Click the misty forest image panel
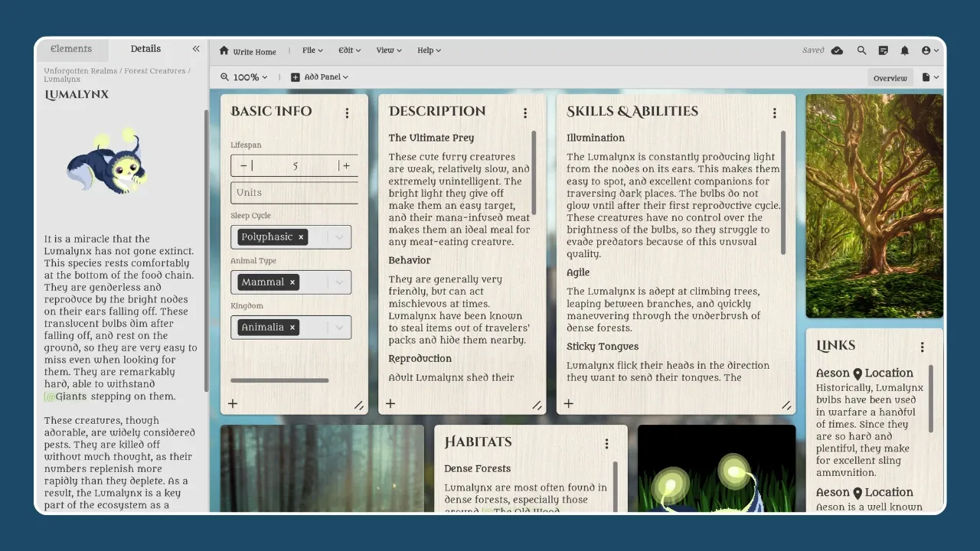The image size is (980, 551). point(322,468)
